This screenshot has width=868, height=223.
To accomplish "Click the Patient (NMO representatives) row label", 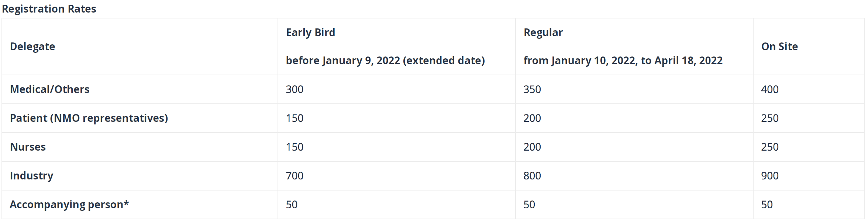I will pos(89,118).
